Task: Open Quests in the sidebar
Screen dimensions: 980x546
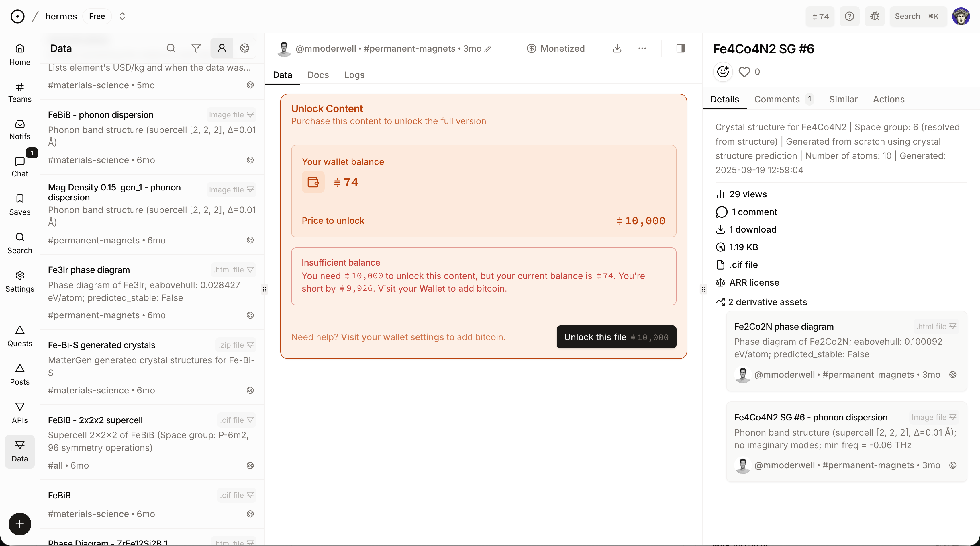Action: click(20, 336)
